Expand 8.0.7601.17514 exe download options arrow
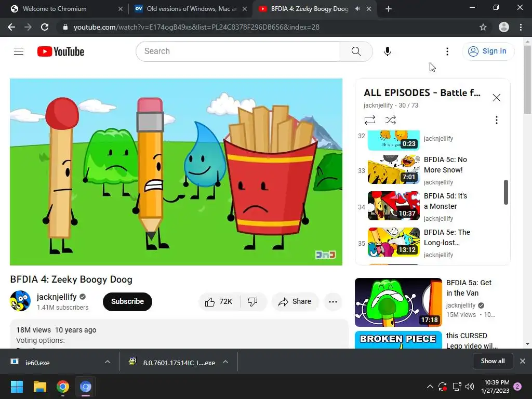 (x=225, y=362)
